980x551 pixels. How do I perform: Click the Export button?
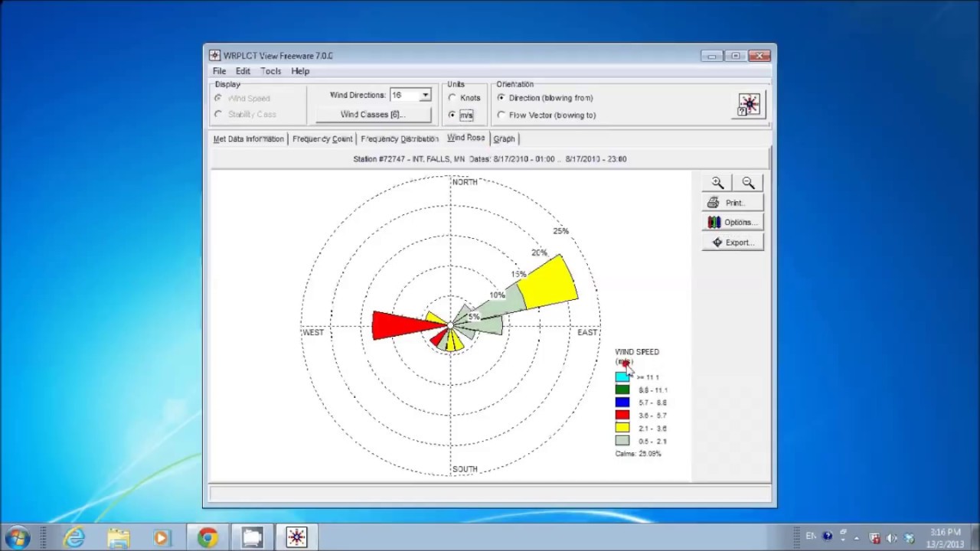(x=733, y=243)
